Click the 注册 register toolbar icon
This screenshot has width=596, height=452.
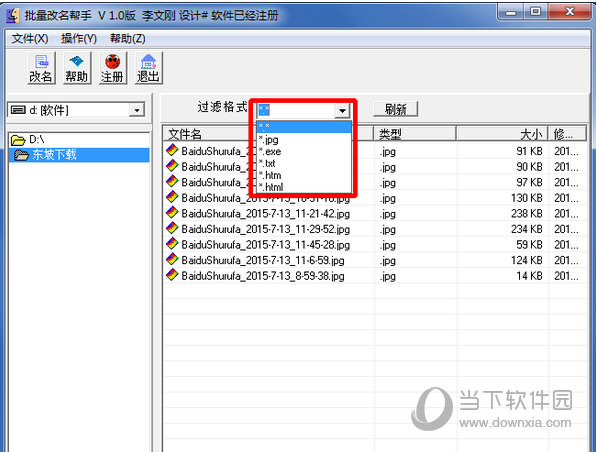pyautogui.click(x=113, y=68)
